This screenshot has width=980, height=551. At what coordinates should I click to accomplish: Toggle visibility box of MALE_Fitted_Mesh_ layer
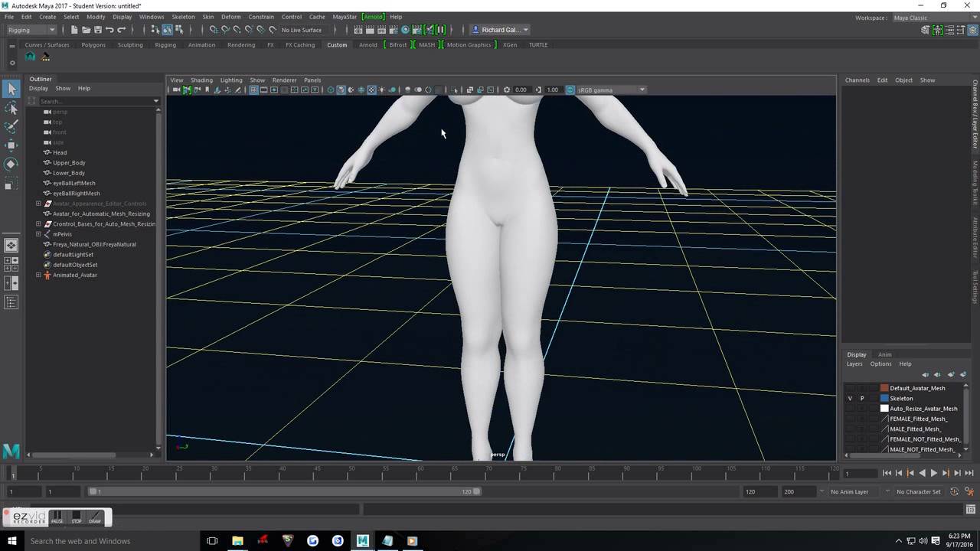(850, 429)
